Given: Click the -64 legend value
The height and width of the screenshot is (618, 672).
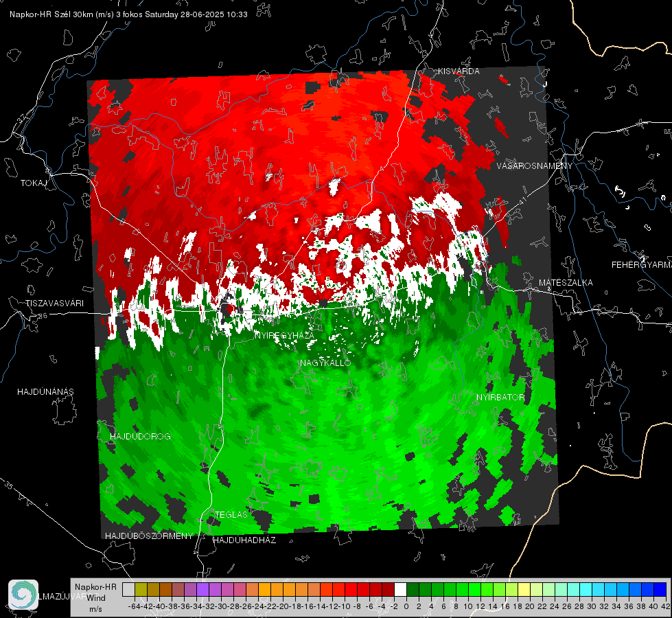Looking at the screenshot, I should pyautogui.click(x=134, y=606).
